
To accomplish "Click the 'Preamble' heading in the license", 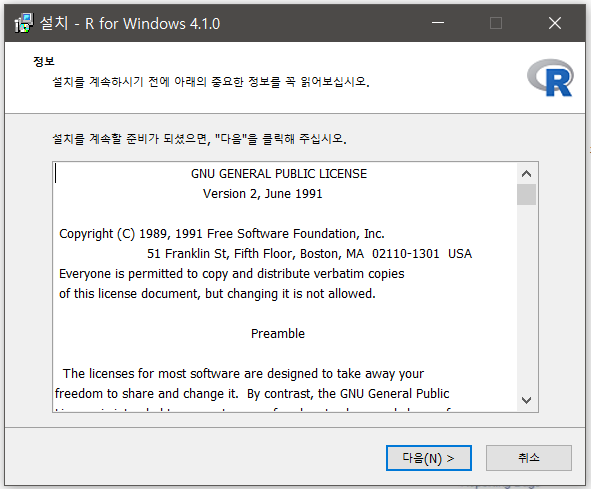I will pos(278,334).
